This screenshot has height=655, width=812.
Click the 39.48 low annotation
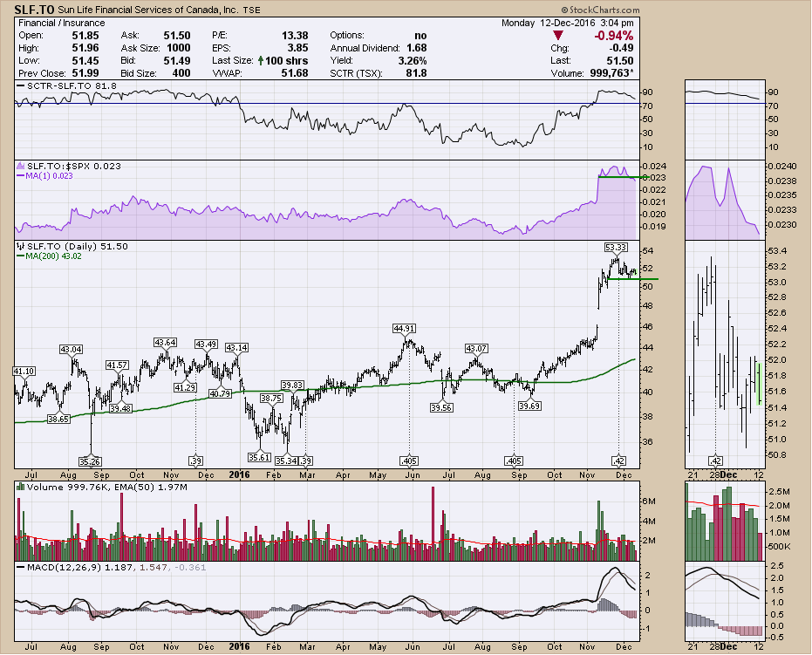(x=120, y=408)
